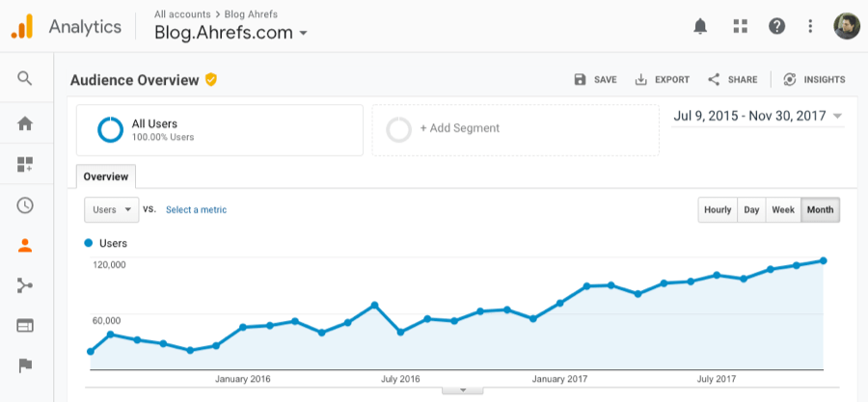
Task: Select the Overview tab
Action: click(x=106, y=177)
